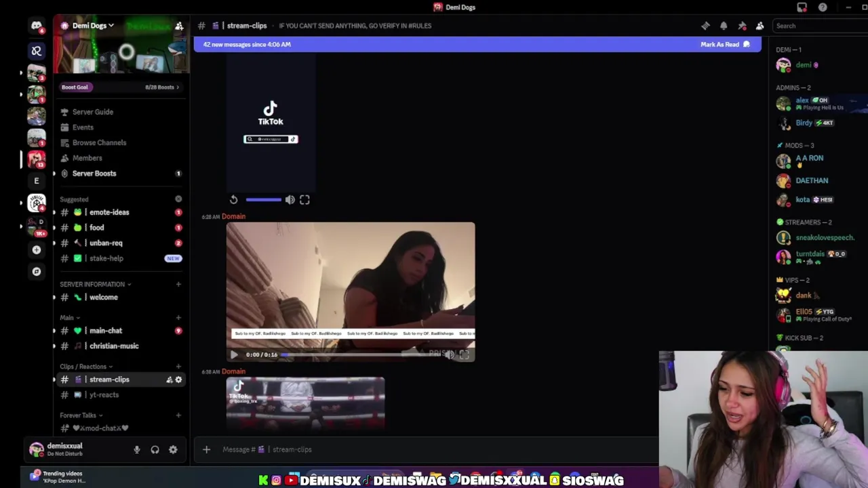The height and width of the screenshot is (488, 868).
Task: Open User Settings gear
Action: click(x=173, y=449)
